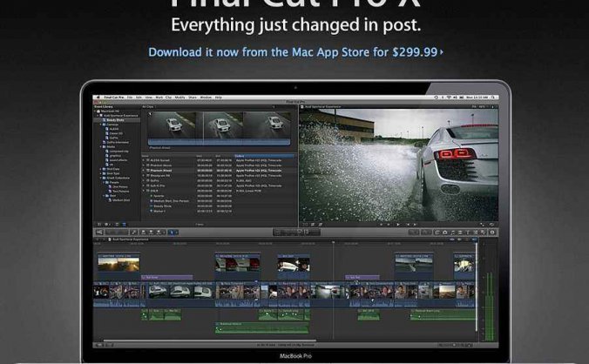
Task: Open Spotlight search in the menu bar
Action: [493, 98]
